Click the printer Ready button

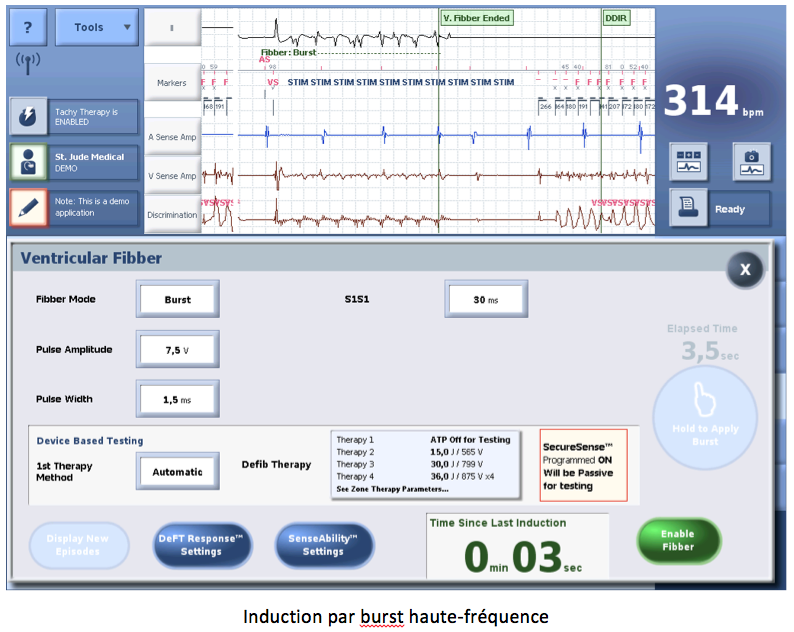pyautogui.click(x=721, y=209)
